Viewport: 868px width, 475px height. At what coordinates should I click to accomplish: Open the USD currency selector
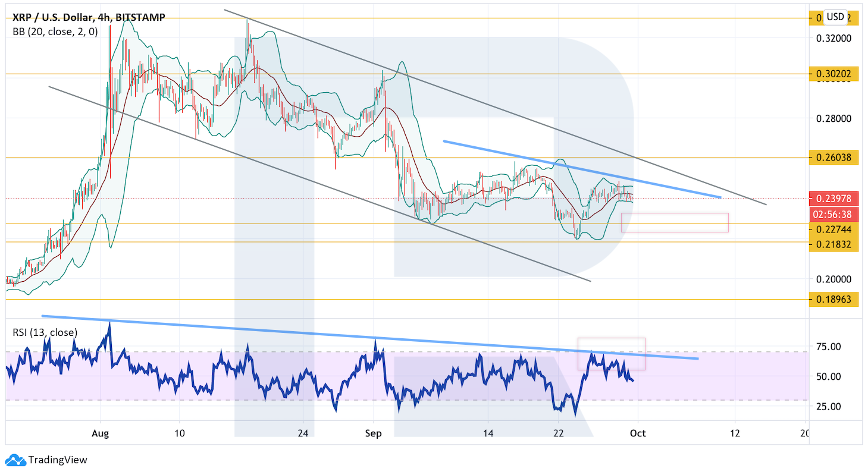click(835, 17)
